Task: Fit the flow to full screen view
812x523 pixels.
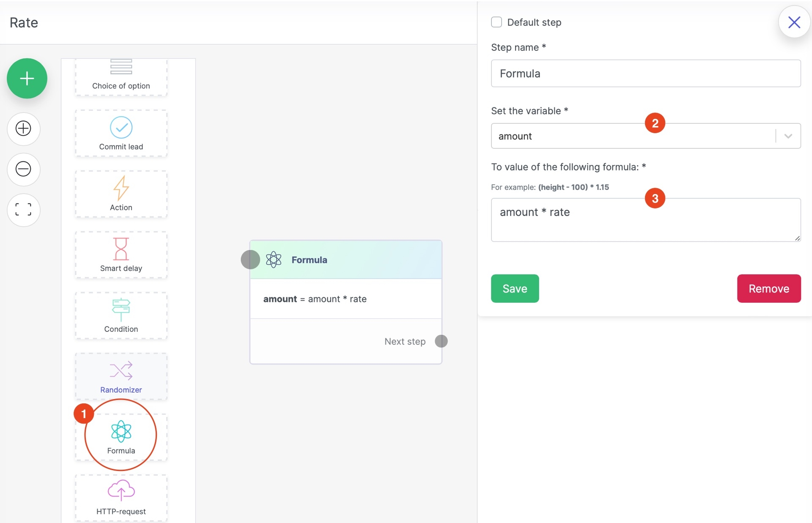Action: (x=23, y=210)
